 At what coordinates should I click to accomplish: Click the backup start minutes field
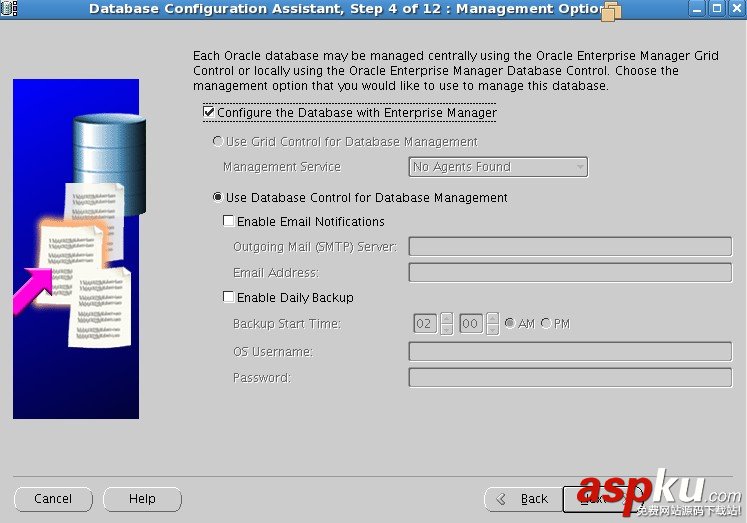click(x=471, y=324)
